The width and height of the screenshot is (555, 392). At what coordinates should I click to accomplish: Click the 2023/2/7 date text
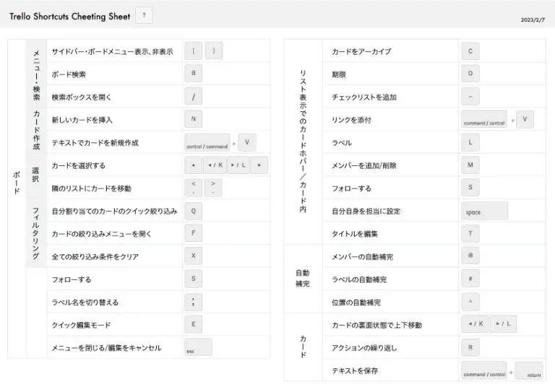(533, 19)
